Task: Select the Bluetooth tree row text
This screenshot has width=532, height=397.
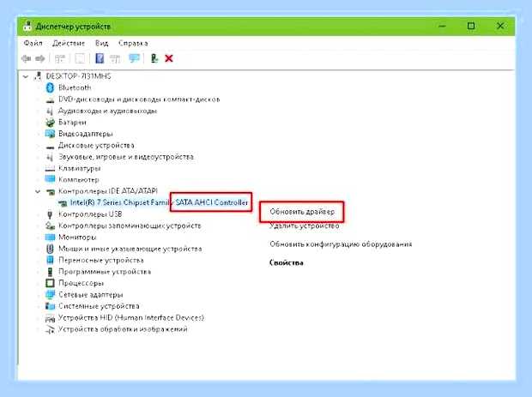Action: [x=75, y=87]
